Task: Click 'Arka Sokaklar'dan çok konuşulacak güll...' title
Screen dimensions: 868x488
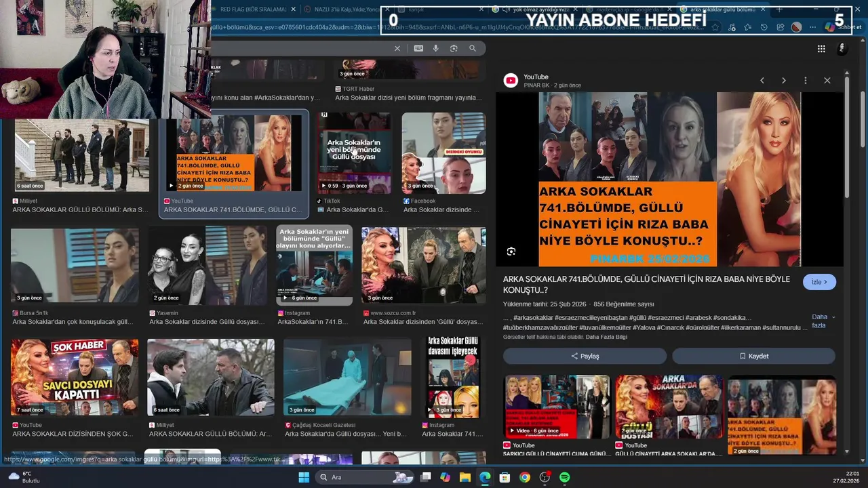Action: (x=73, y=322)
